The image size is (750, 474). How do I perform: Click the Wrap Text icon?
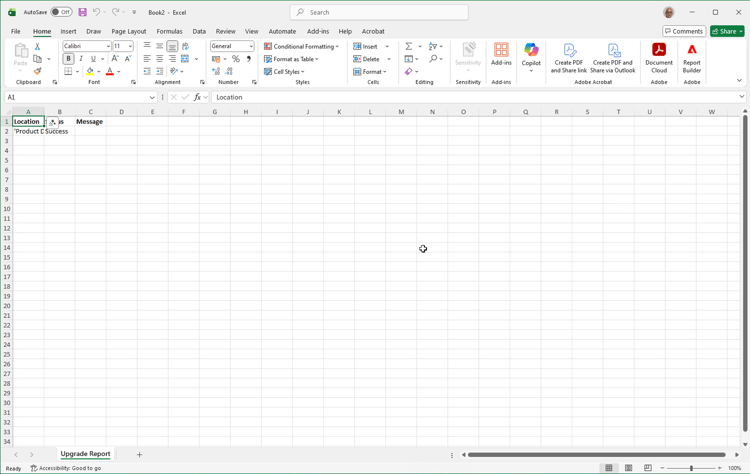point(185,46)
